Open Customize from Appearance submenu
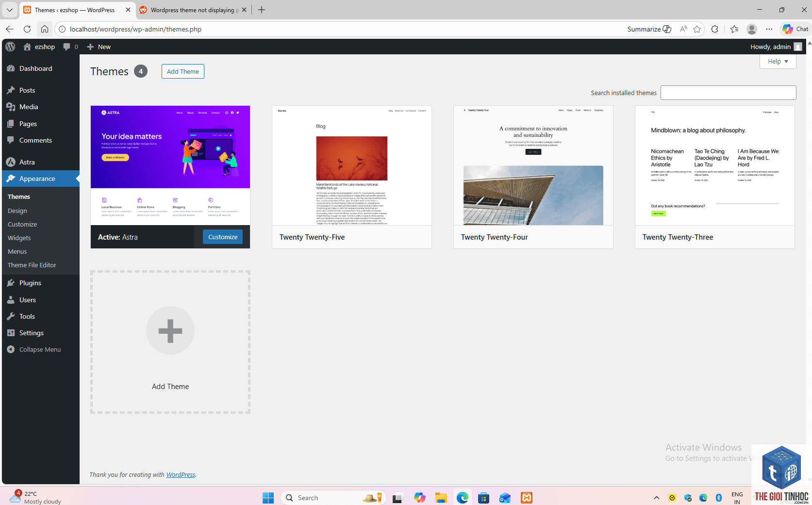812x505 pixels. [22, 224]
